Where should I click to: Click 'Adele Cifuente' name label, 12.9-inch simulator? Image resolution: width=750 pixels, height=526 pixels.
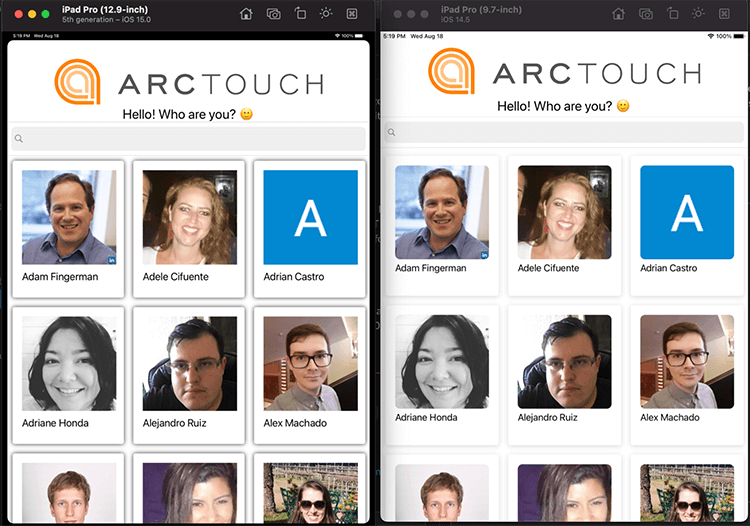click(x=176, y=277)
